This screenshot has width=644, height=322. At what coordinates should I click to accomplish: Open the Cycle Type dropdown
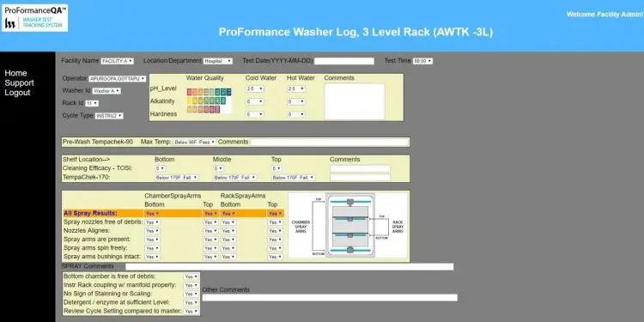click(109, 116)
